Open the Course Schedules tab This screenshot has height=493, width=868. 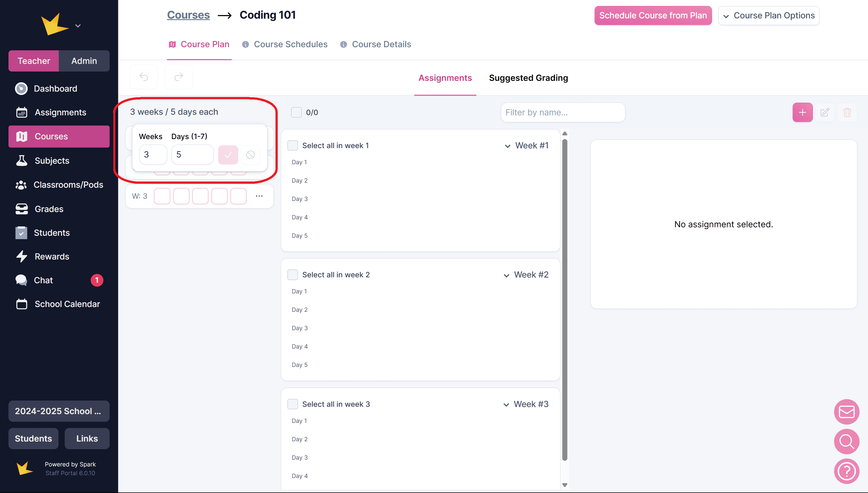290,44
